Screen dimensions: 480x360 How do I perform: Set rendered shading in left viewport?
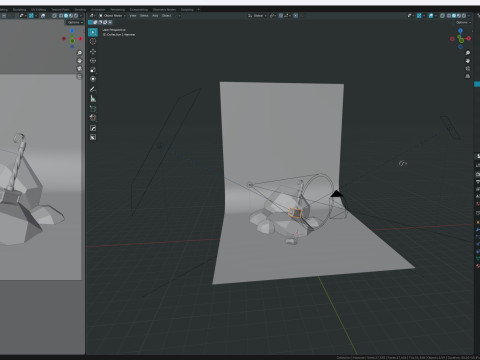pyautogui.click(x=76, y=16)
